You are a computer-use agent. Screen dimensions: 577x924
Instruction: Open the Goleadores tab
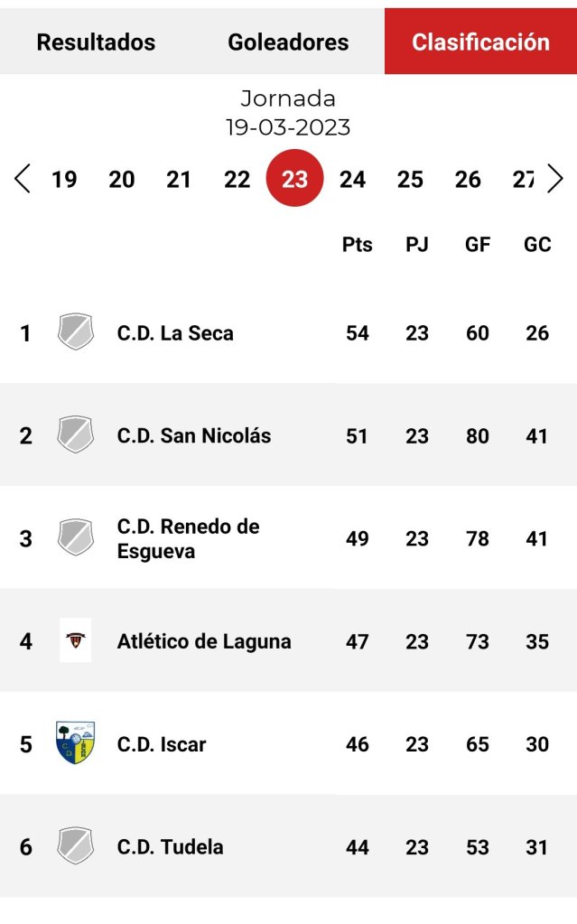coord(288,42)
